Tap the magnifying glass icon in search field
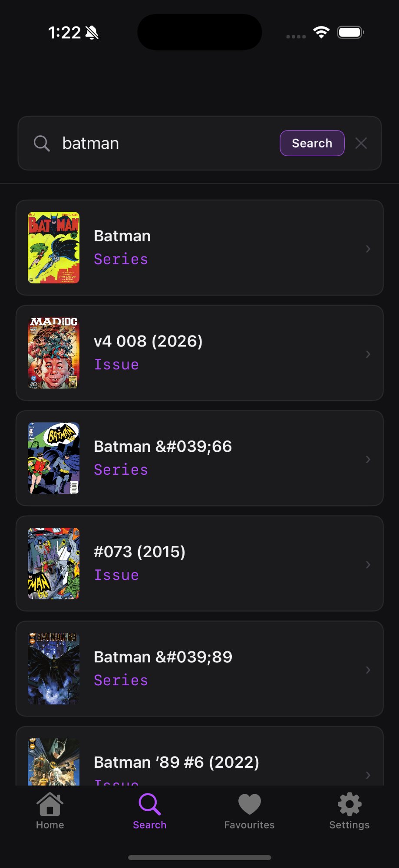 pyautogui.click(x=42, y=143)
